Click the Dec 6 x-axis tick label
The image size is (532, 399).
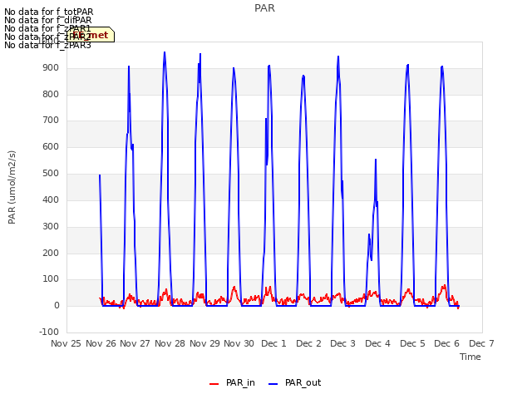click(x=446, y=343)
